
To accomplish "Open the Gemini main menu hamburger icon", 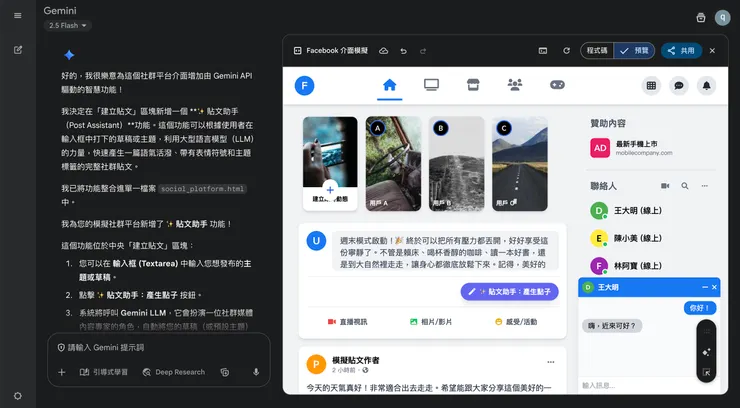I will pos(17,16).
